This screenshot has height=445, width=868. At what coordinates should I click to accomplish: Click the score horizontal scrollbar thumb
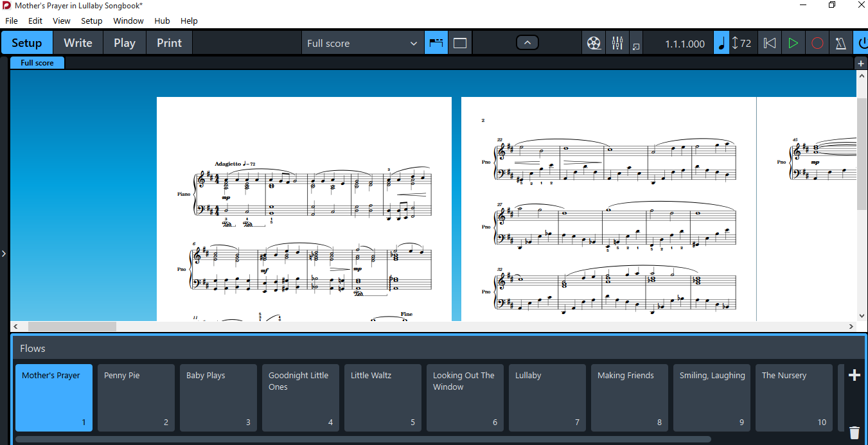(x=72, y=326)
